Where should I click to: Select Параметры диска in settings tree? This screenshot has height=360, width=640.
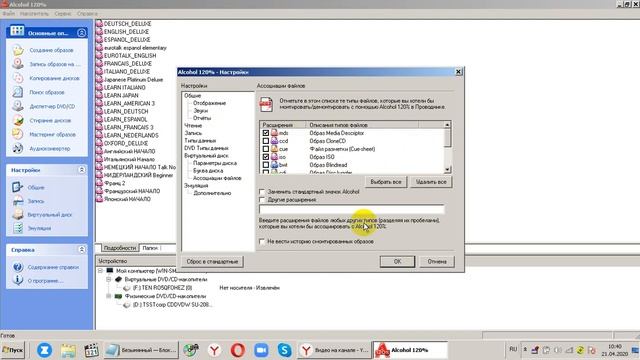pyautogui.click(x=215, y=163)
